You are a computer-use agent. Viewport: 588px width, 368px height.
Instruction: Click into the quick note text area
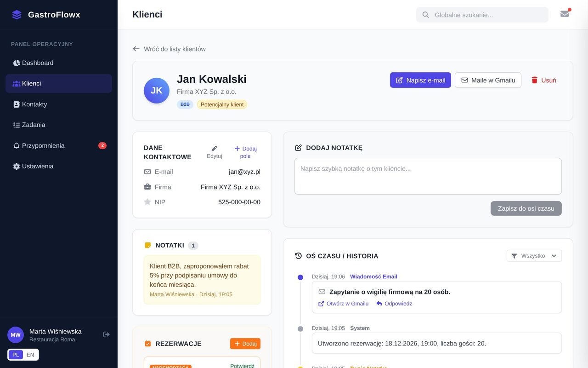pyautogui.click(x=428, y=176)
